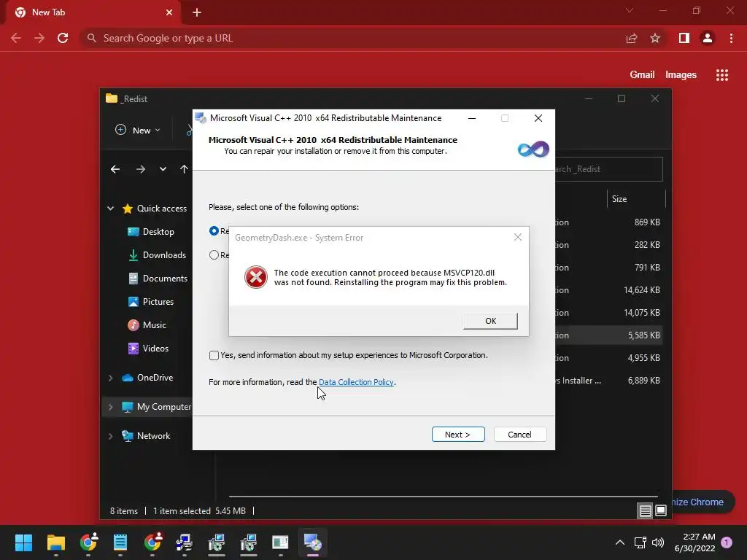Open Downloads in Quick access
The height and width of the screenshot is (560, 747).
click(158, 255)
